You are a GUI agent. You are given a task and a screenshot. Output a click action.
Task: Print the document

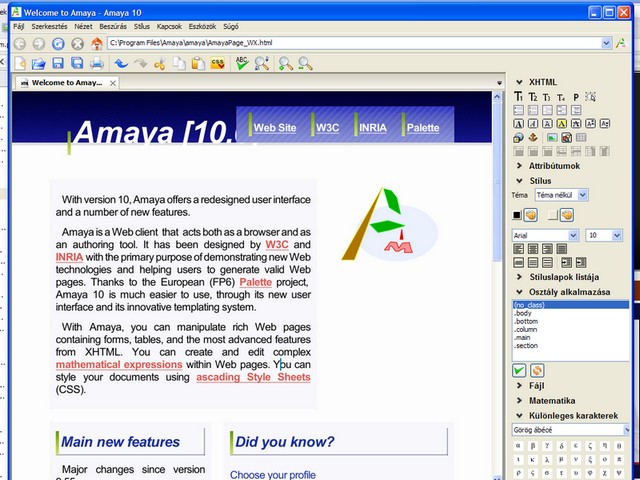tap(97, 63)
